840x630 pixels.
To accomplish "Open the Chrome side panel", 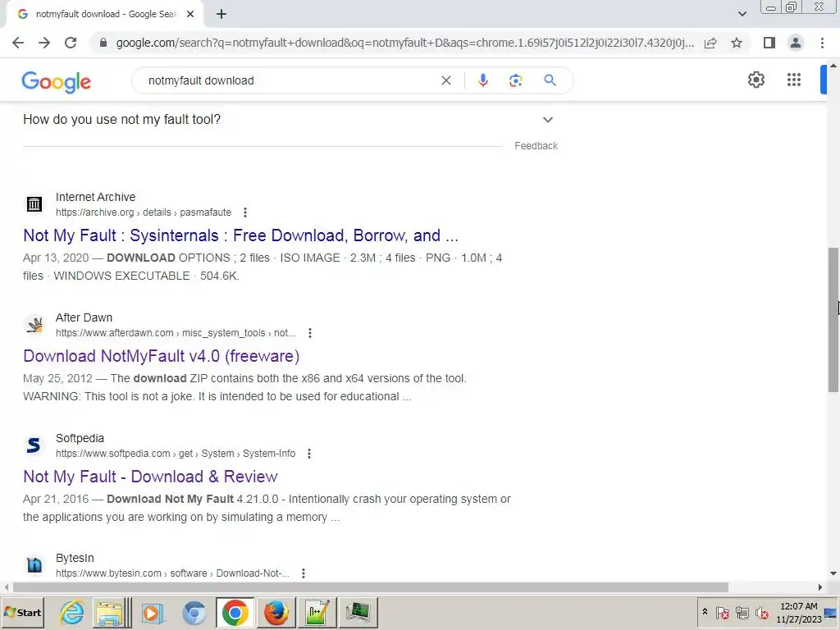I will (769, 43).
